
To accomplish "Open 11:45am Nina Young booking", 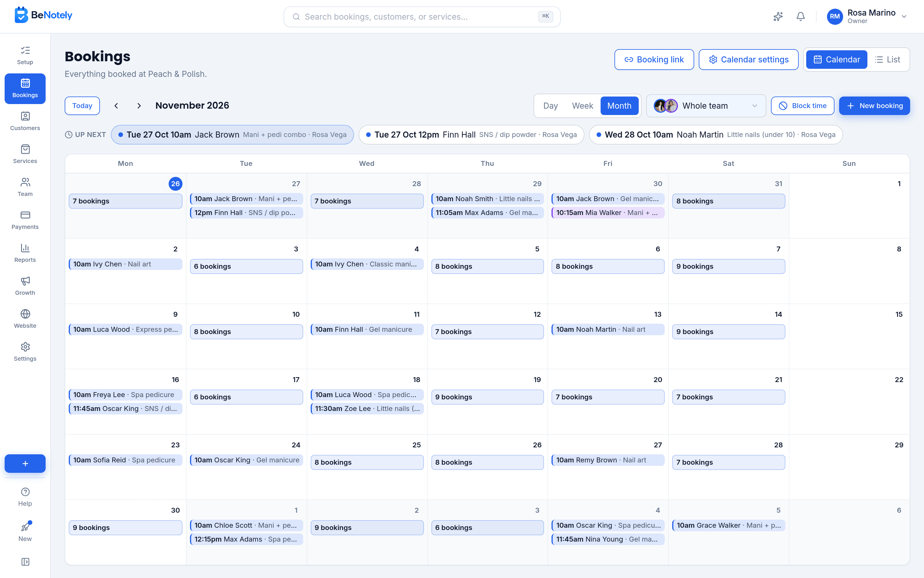I will [608, 539].
